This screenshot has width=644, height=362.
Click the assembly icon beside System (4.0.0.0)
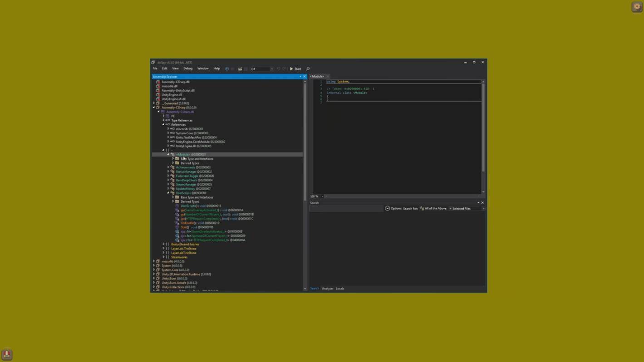158,266
